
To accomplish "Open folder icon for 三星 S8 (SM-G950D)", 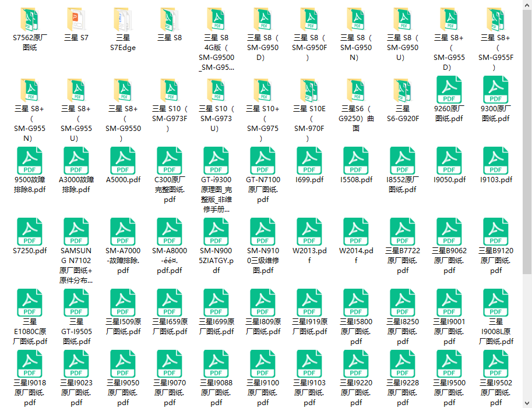I will [263, 20].
